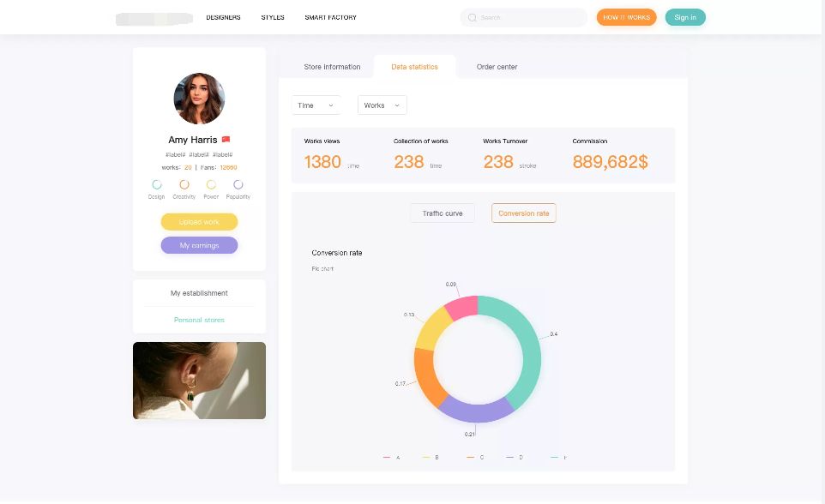
Task: Click the yellow 0.13 donut segment
Action: pos(432,329)
